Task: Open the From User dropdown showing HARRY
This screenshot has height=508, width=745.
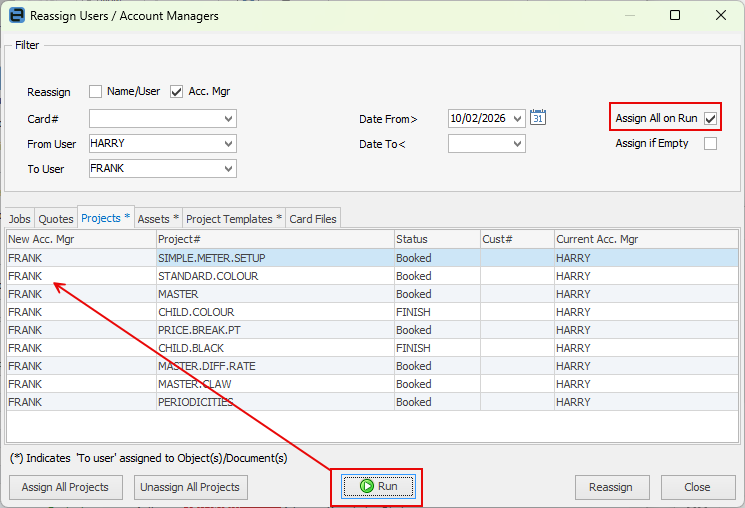Action: coord(229,144)
